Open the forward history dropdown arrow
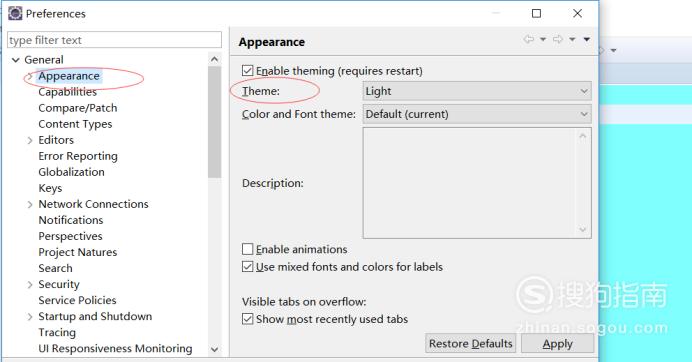This screenshot has height=362, width=692. point(572,40)
